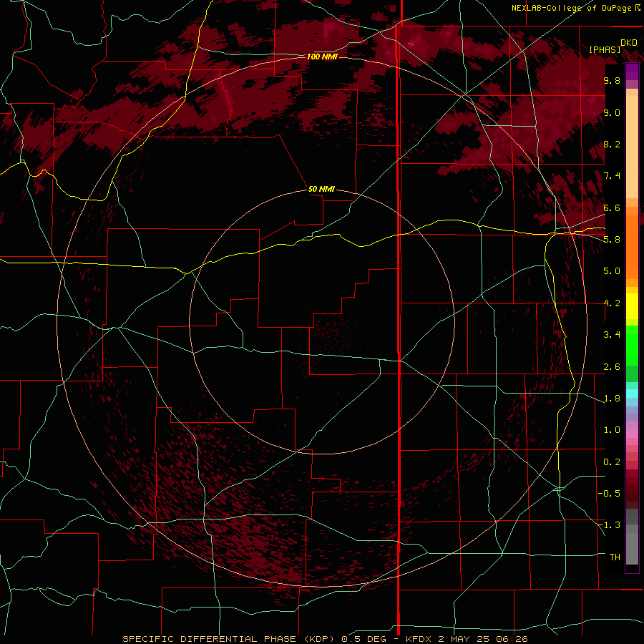Click the 1.8 legend value

pyautogui.click(x=612, y=399)
